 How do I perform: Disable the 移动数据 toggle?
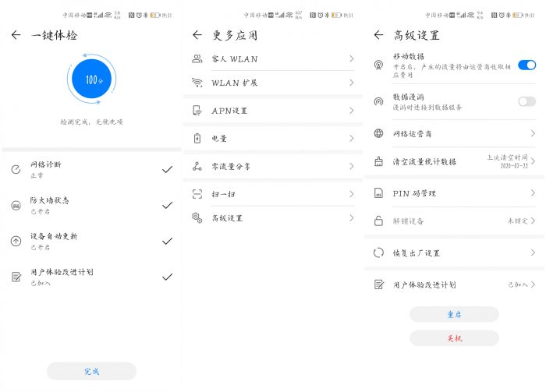(526, 65)
